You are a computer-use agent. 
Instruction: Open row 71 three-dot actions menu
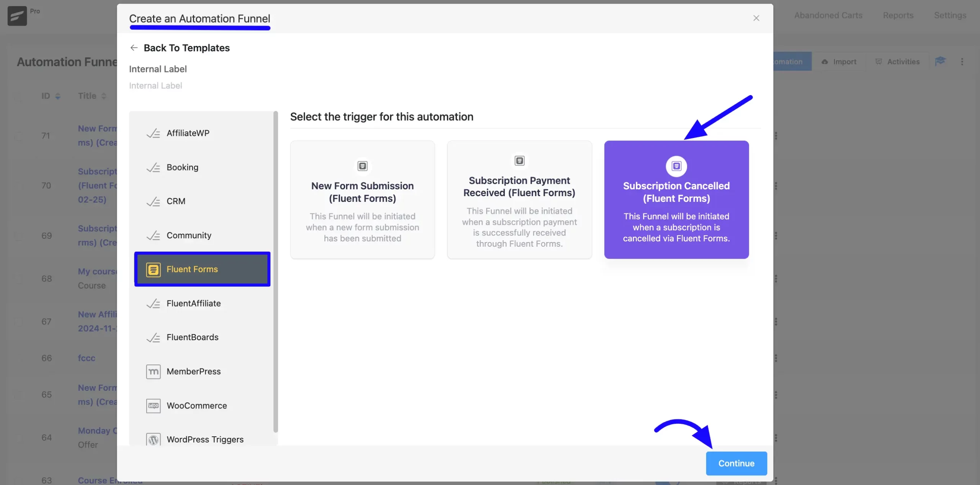coord(776,135)
